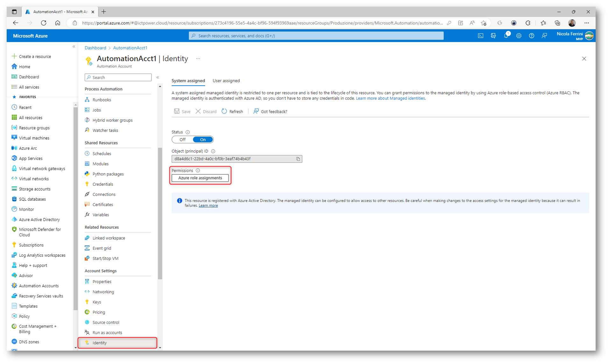
Task: Click the global Search resources box
Action: [x=316, y=36]
